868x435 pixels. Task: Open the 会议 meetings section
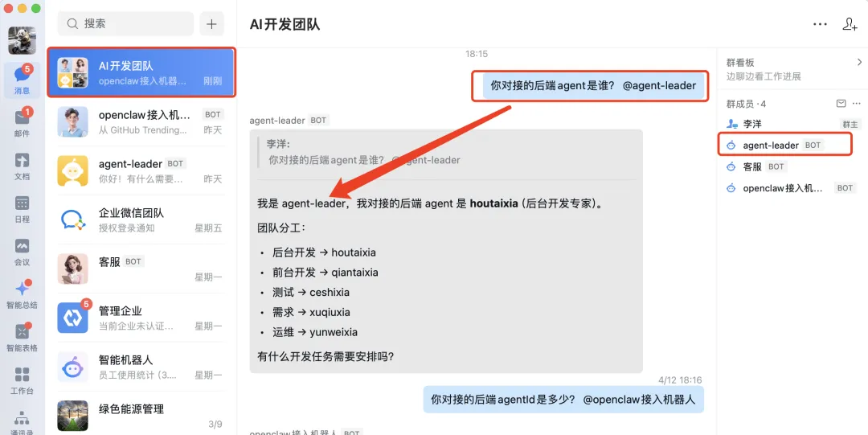[23, 251]
